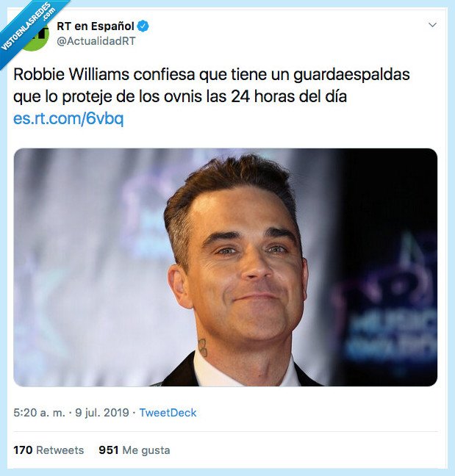Click the tweet line starting with Robbie Williams

pyautogui.click(x=212, y=74)
